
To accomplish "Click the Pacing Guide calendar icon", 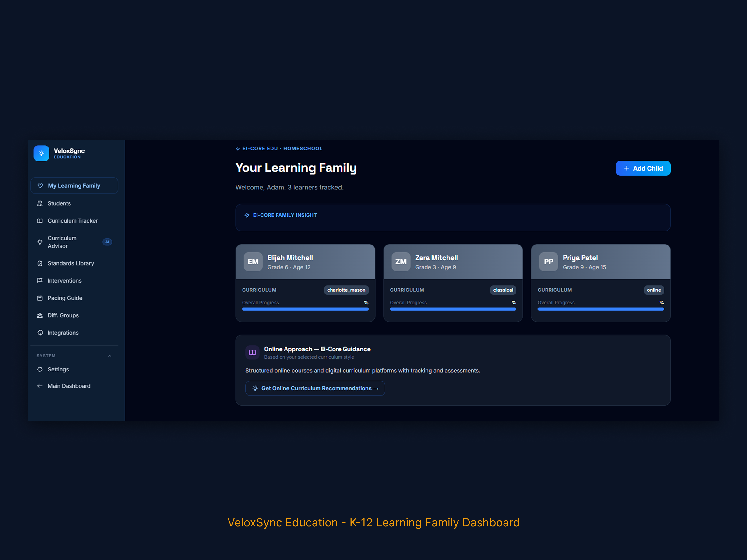I will [40, 298].
